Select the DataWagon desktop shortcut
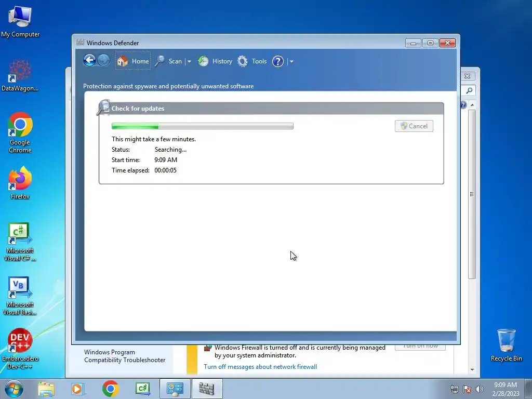Screen dimensions: 532x399 [x=20, y=75]
